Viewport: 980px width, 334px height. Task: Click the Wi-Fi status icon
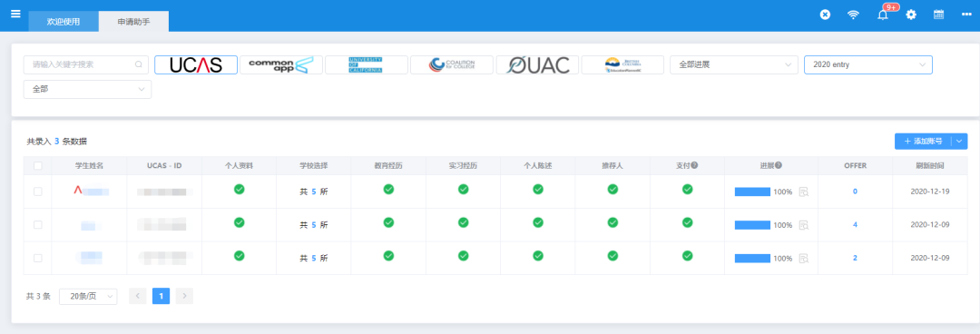(853, 15)
